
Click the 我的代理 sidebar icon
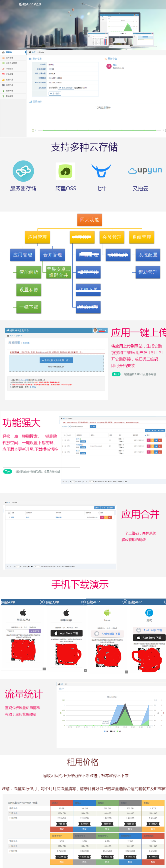coord(3,91)
